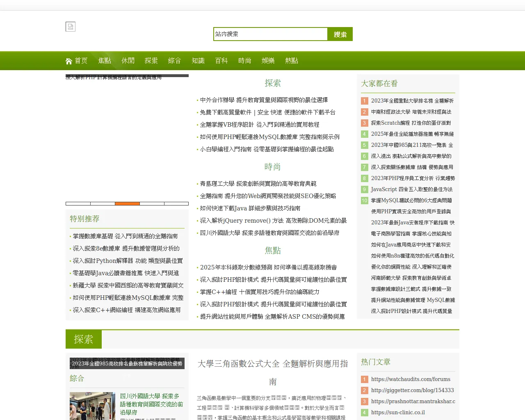Open the 綜合 navigation menu item
The image size is (525, 420).
click(x=175, y=61)
